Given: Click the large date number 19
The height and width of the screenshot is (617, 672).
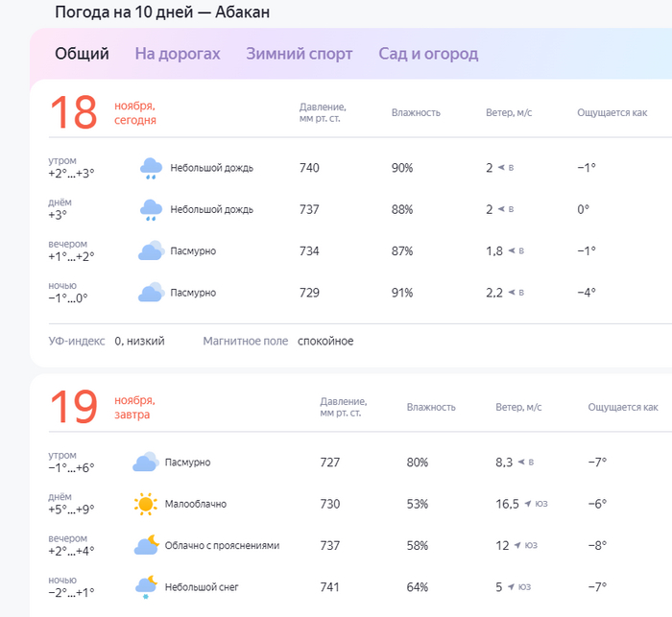Looking at the screenshot, I should click(74, 407).
